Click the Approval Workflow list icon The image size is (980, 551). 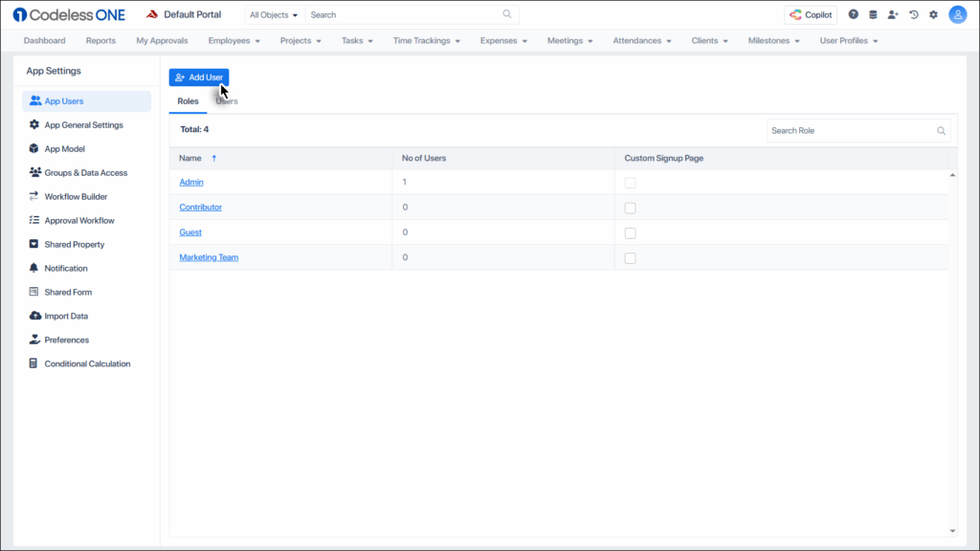33,220
